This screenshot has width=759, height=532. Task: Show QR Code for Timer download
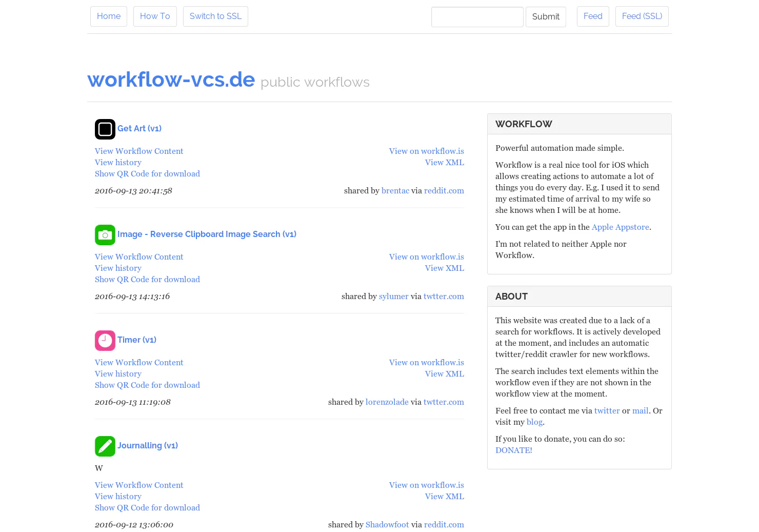[x=147, y=385]
